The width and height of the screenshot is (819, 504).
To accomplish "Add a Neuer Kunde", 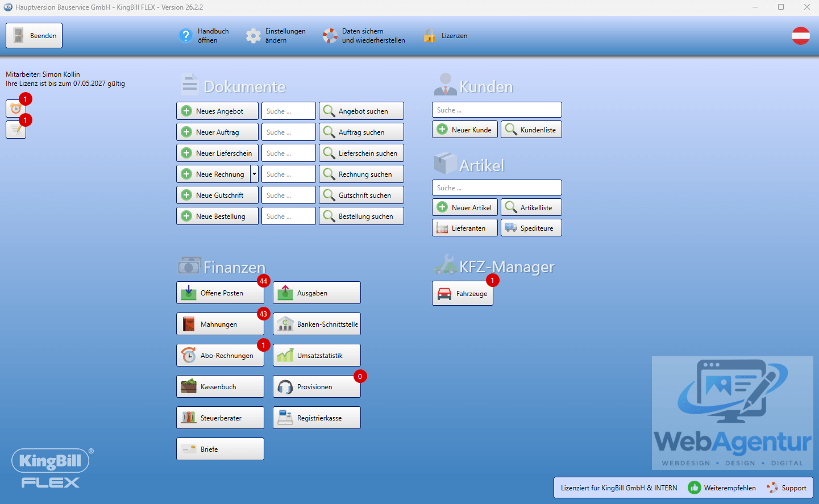I will click(x=465, y=130).
